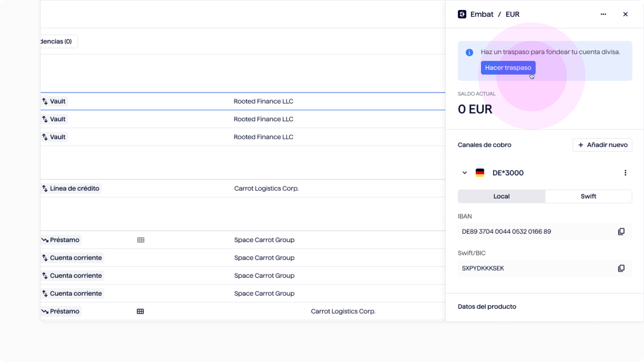The width and height of the screenshot is (644, 362).
Task: Click Embat in the panel breadcrumb
Action: (x=482, y=14)
